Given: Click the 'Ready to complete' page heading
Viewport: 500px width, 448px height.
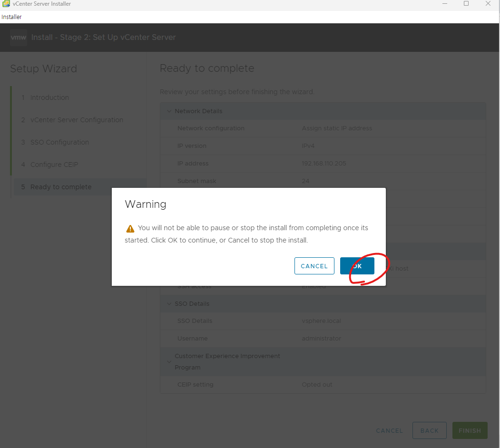Looking at the screenshot, I should click(x=207, y=68).
